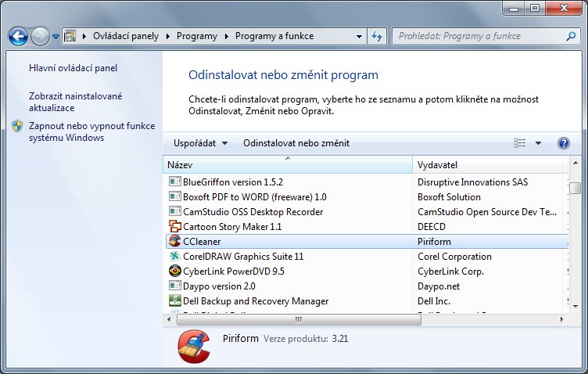The width and height of the screenshot is (588, 374).
Task: Open 'Zobrazit nainstalované aktualizace' link
Action: point(75,102)
